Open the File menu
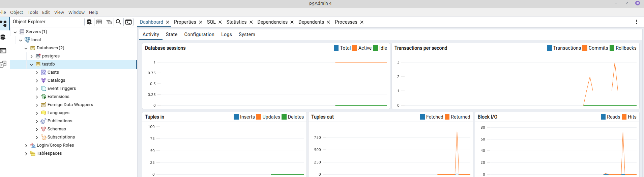Viewport: 644px width, 177px height. (x=3, y=12)
